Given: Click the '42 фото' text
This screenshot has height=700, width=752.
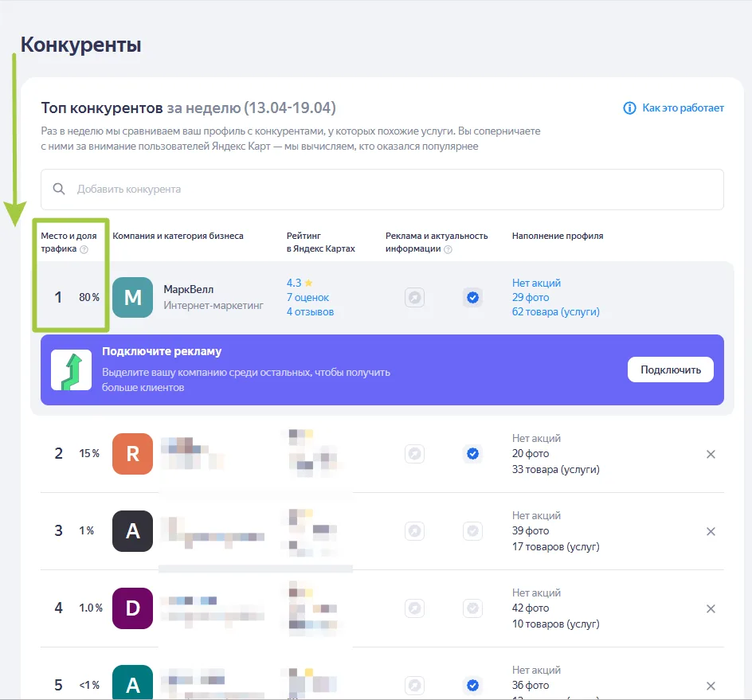Looking at the screenshot, I should pos(531,608).
